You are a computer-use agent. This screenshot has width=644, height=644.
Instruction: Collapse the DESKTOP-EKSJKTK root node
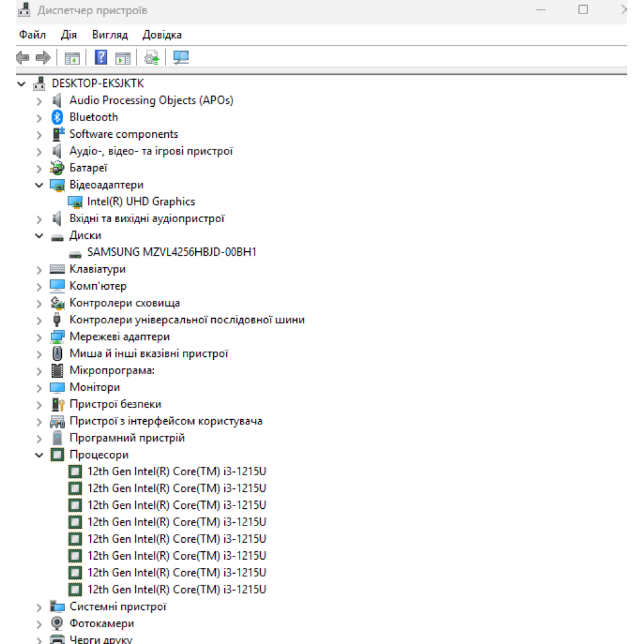[x=23, y=84]
